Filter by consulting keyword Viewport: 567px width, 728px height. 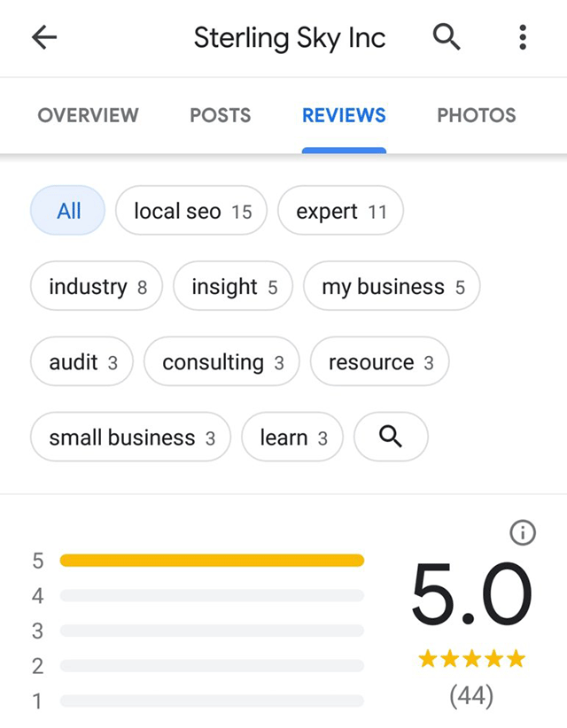coord(221,362)
